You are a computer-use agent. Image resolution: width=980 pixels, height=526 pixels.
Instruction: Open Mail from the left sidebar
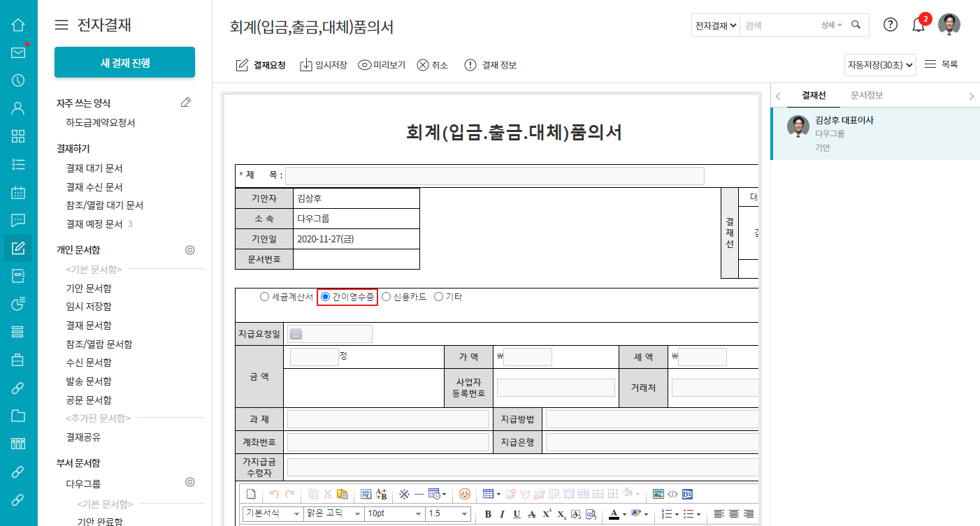coord(18,52)
